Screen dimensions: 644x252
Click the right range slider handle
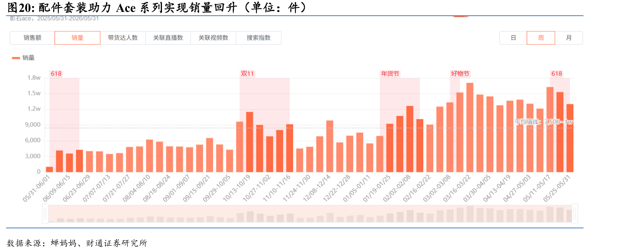pyautogui.click(x=575, y=214)
